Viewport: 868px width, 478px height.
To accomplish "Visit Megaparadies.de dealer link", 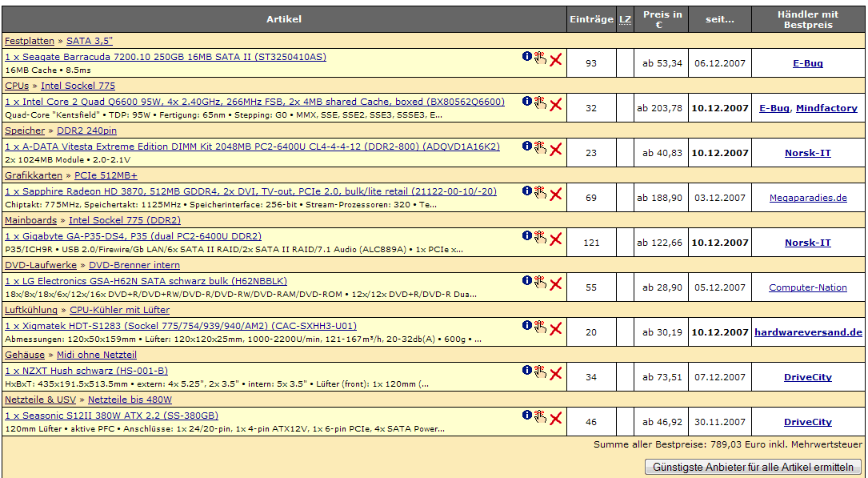I will [808, 198].
